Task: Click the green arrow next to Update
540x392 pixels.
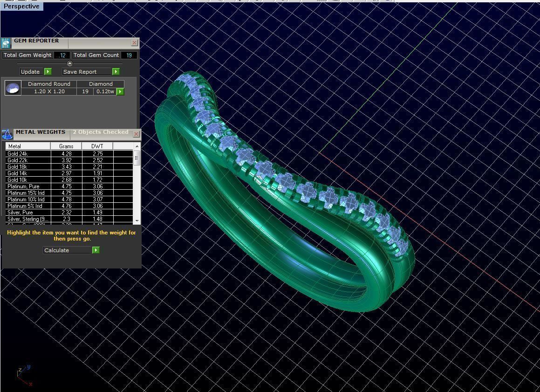Action: (x=48, y=72)
